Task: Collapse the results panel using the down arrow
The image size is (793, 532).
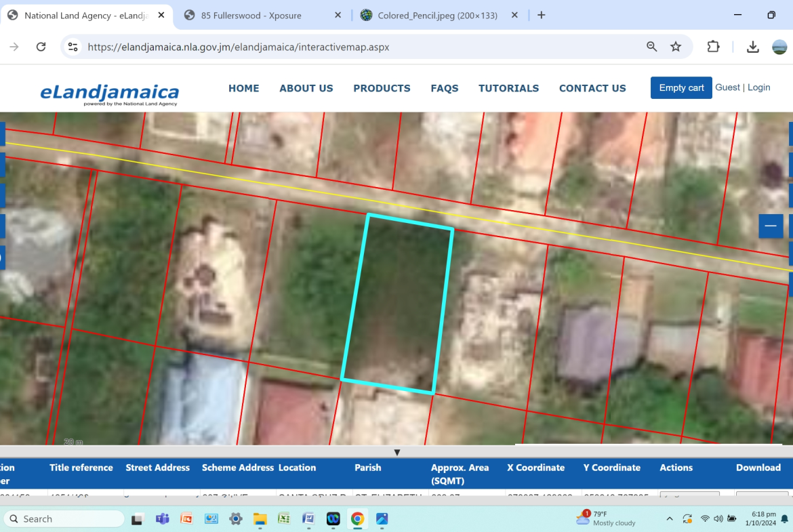Action: pos(396,452)
